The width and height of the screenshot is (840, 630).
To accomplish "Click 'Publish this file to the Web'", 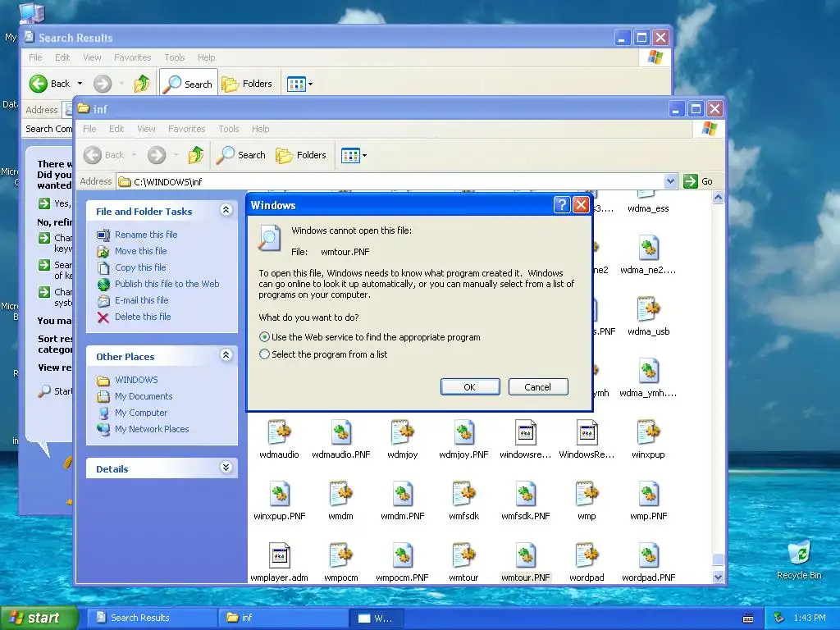I will [x=167, y=284].
